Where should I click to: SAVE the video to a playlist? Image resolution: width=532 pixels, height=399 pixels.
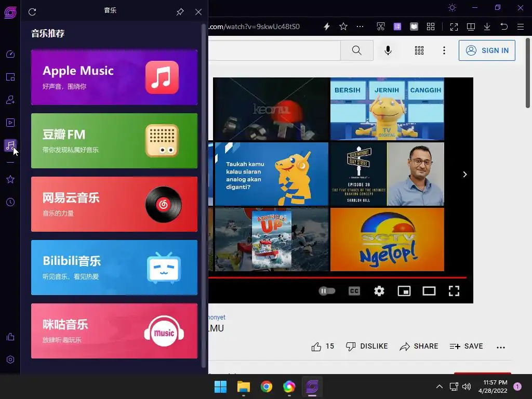(466, 347)
